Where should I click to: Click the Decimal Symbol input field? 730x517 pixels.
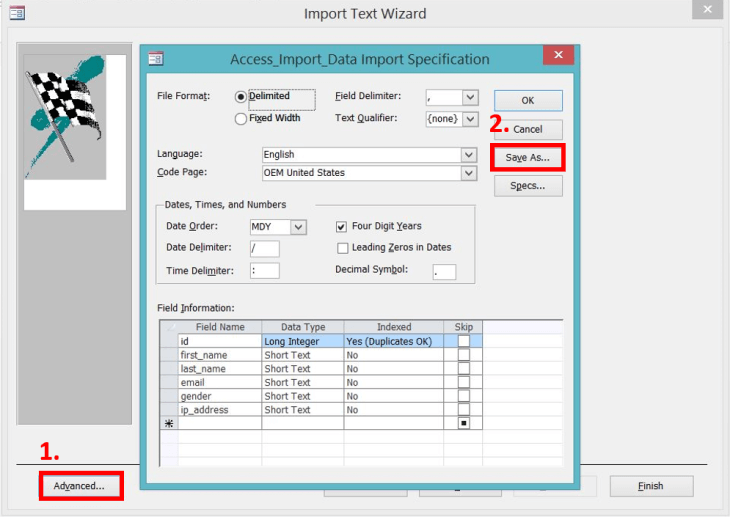tap(444, 272)
